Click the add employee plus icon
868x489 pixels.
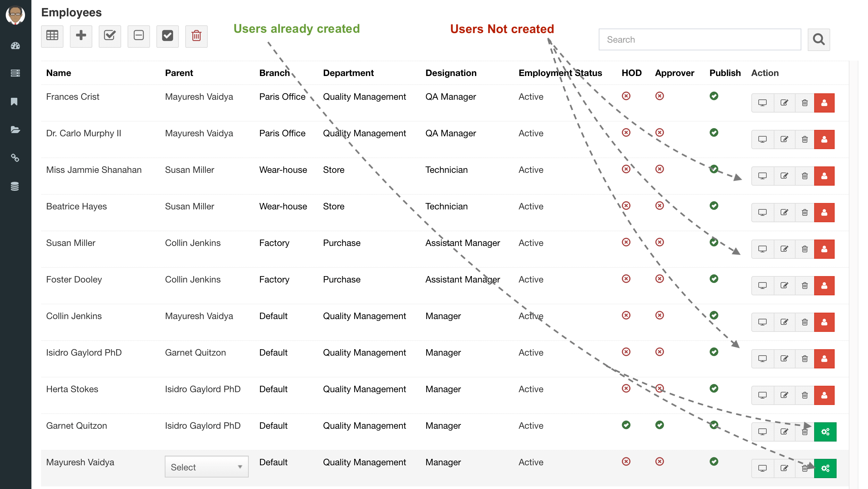[81, 36]
